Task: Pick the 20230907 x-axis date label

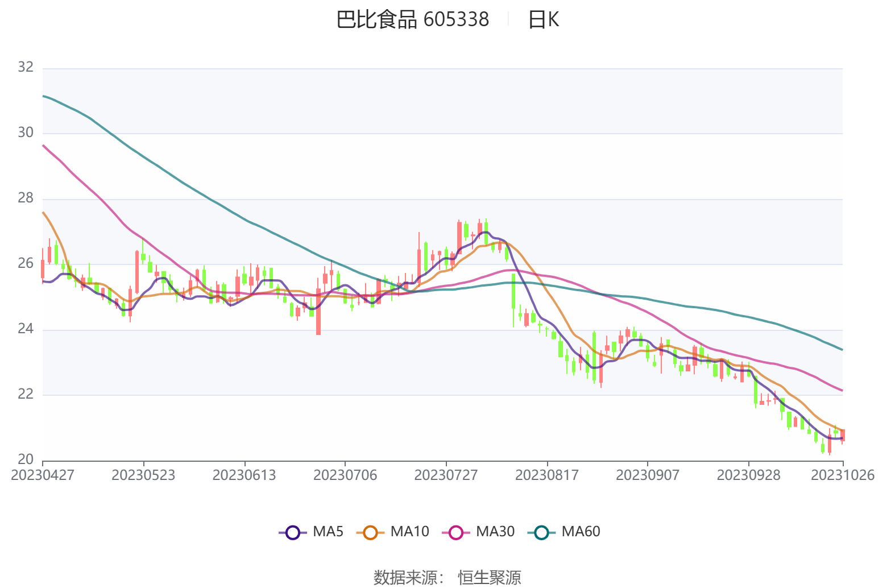Action: [x=648, y=475]
